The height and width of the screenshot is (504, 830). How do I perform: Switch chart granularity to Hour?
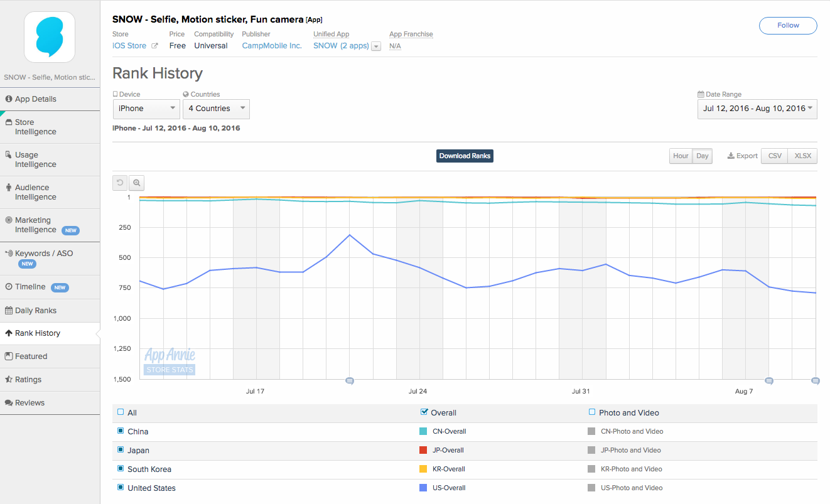681,156
